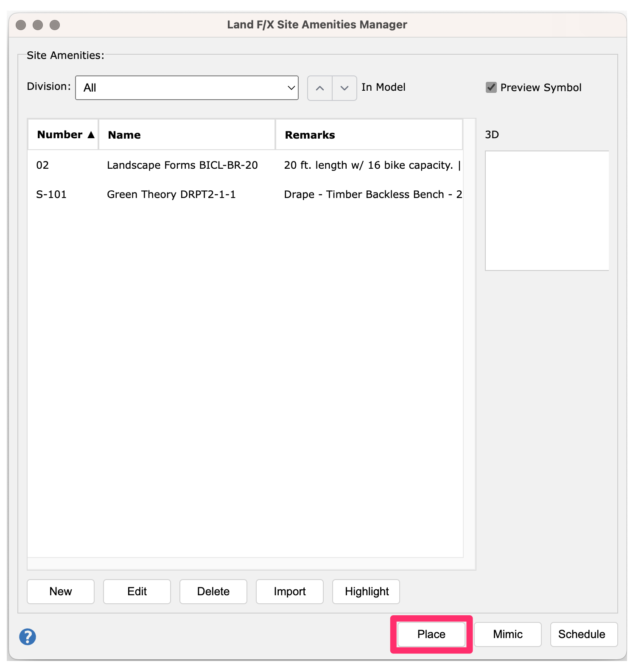Viewport: 633px width, 672px height.
Task: Click the Remarks column header
Action: click(x=368, y=135)
